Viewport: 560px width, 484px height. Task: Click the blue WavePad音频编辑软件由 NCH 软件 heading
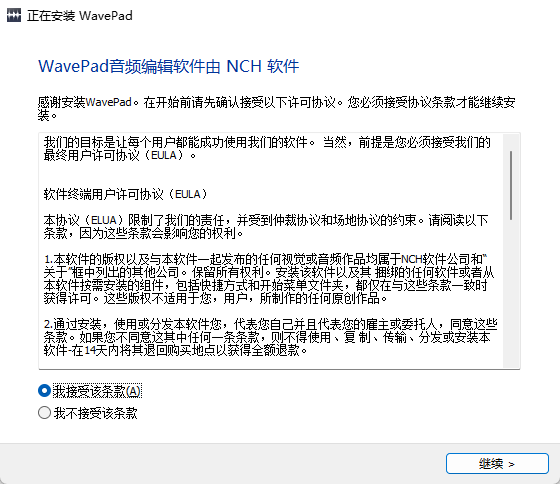pos(169,66)
